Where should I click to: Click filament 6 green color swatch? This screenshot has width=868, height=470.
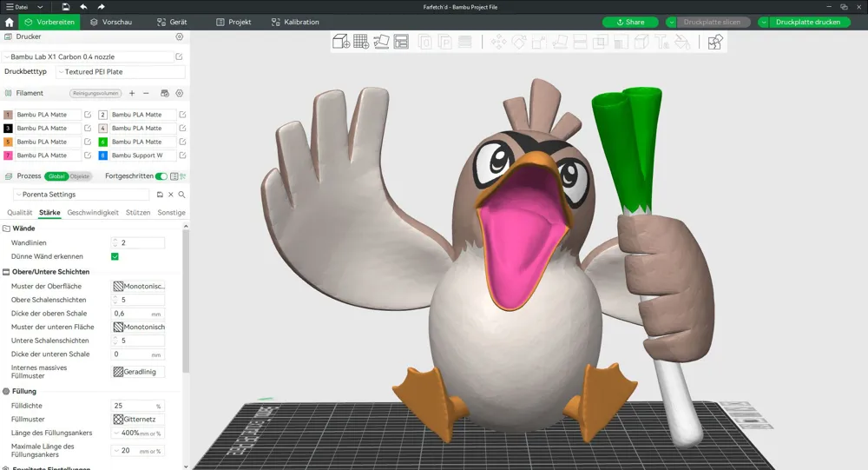tap(103, 142)
